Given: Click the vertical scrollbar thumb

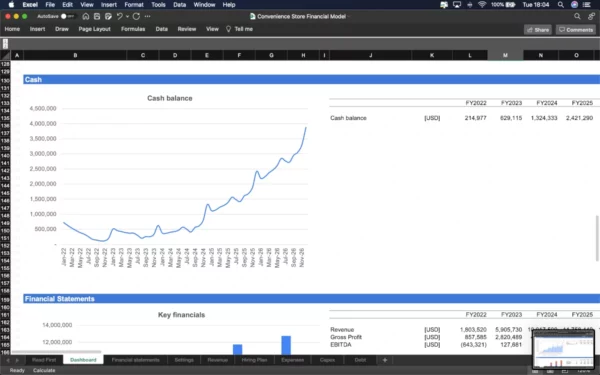Looking at the screenshot, I should tap(597, 238).
